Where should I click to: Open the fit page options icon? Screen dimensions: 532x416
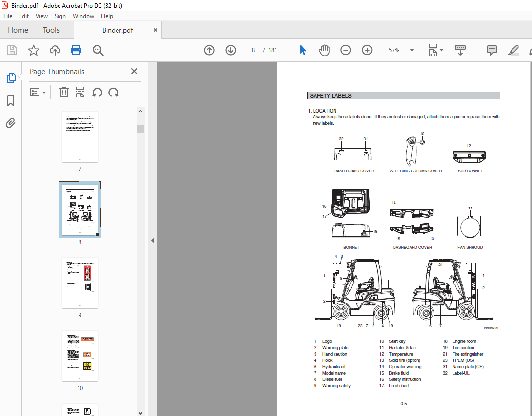click(433, 50)
